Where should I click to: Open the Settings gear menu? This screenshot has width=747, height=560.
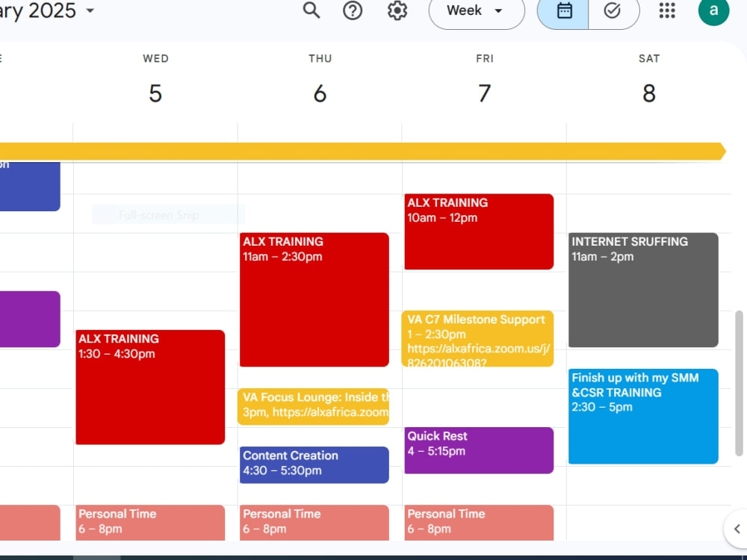point(397,10)
